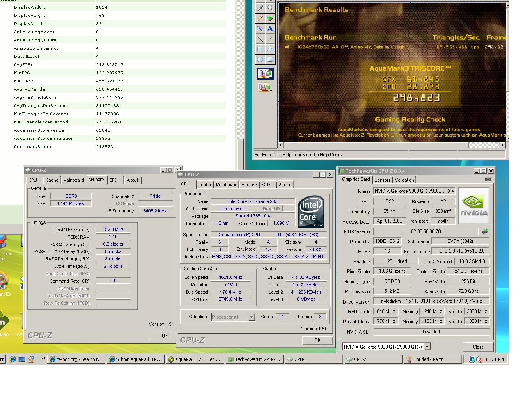Click OK in the CPU-Z memory window
The width and height of the screenshot is (525, 420).
[x=165, y=336]
